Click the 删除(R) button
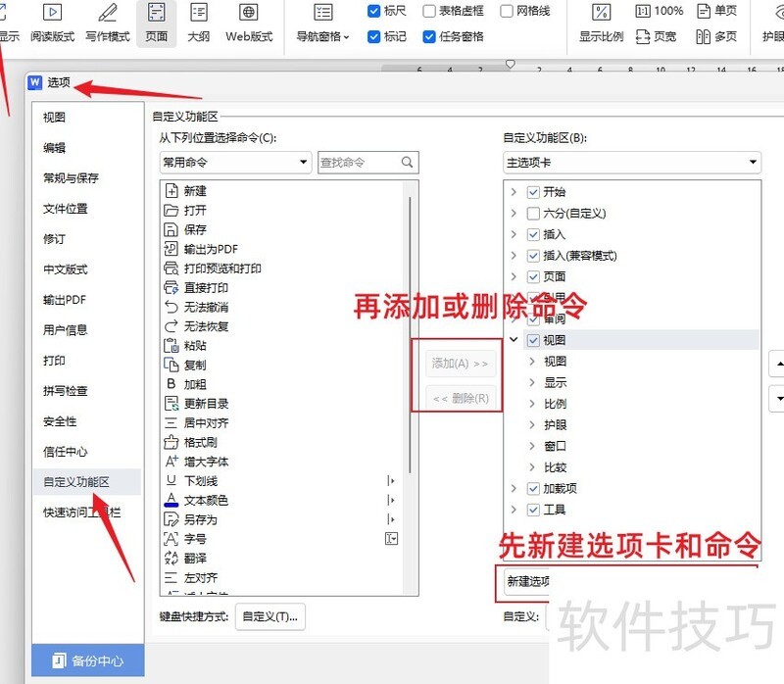784x684 pixels. coord(461,399)
